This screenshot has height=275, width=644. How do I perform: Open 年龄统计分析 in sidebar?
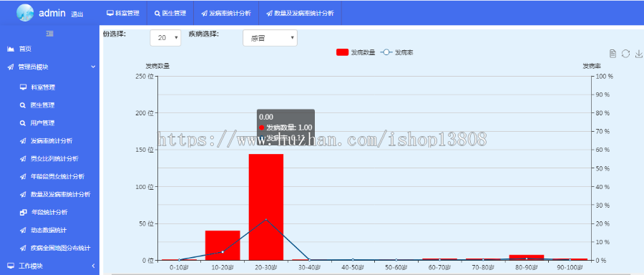(49, 212)
